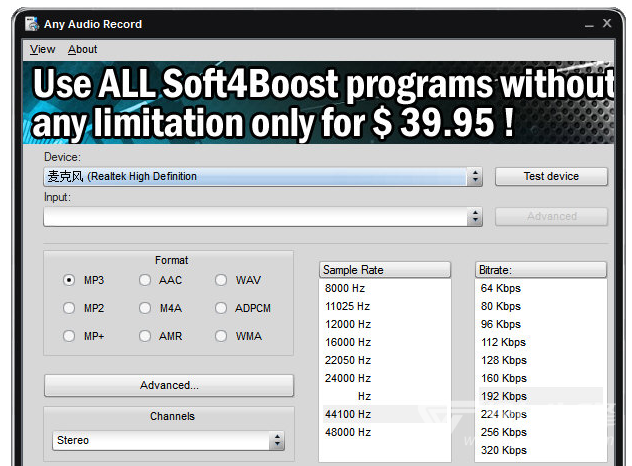Close the Any Audio Record window
This screenshot has height=466, width=632.
click(607, 23)
